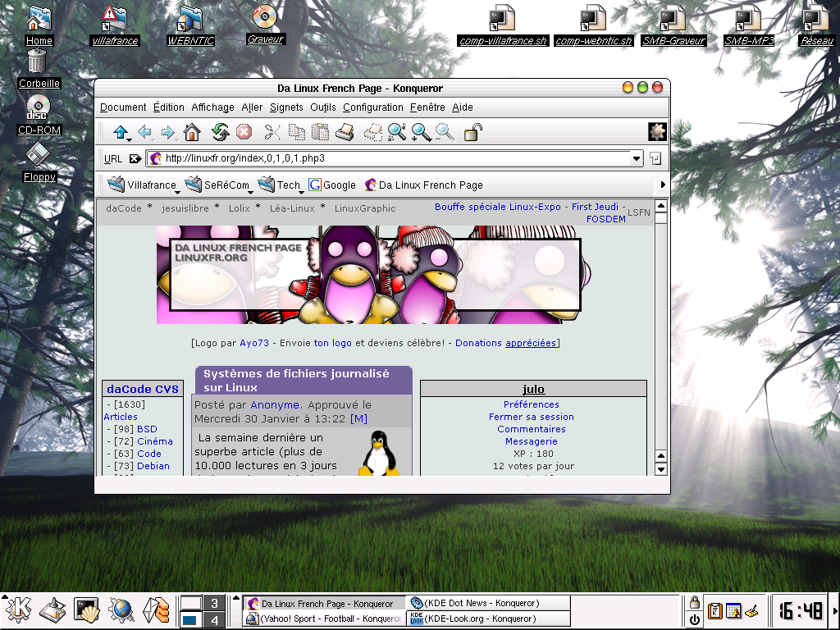Open the Graveur desktop icon
Viewport: 840px width, 630px height.
click(265, 25)
